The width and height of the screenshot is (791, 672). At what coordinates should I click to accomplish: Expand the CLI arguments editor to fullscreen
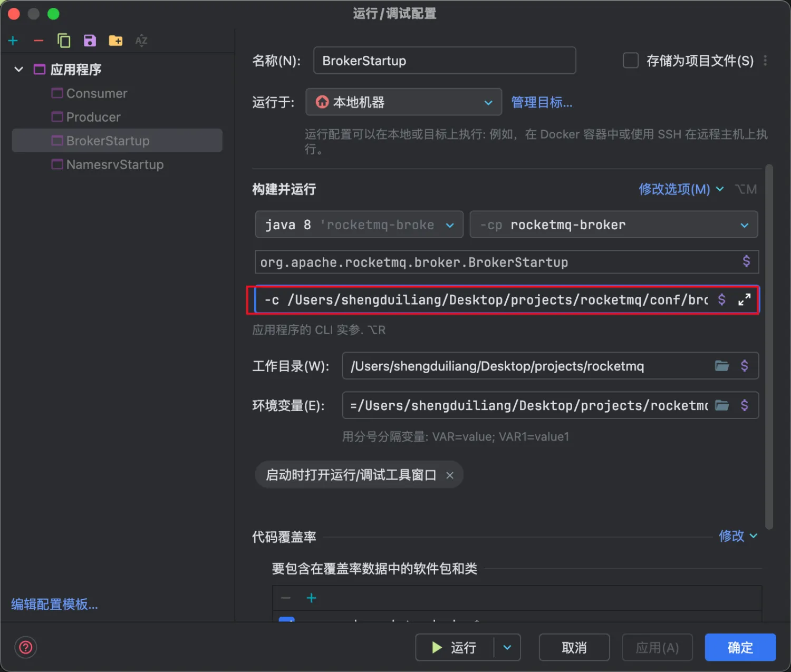point(744,299)
